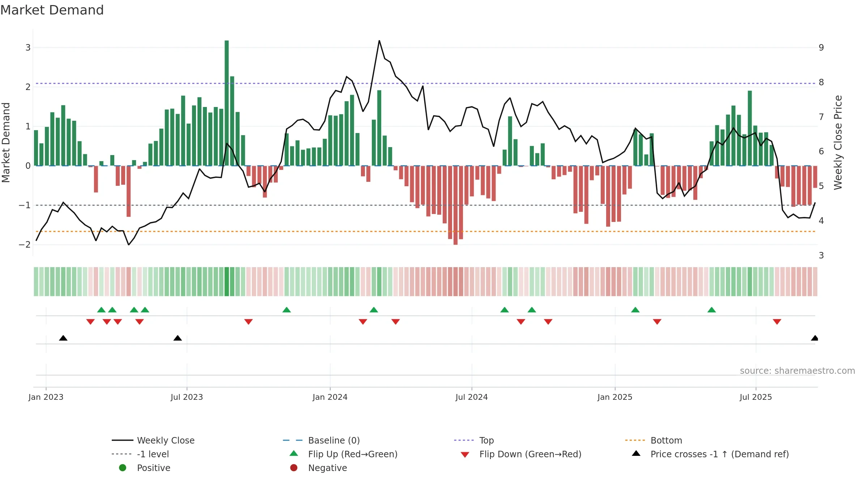Click the green flip-up marker just after Jan 2025

pos(635,310)
